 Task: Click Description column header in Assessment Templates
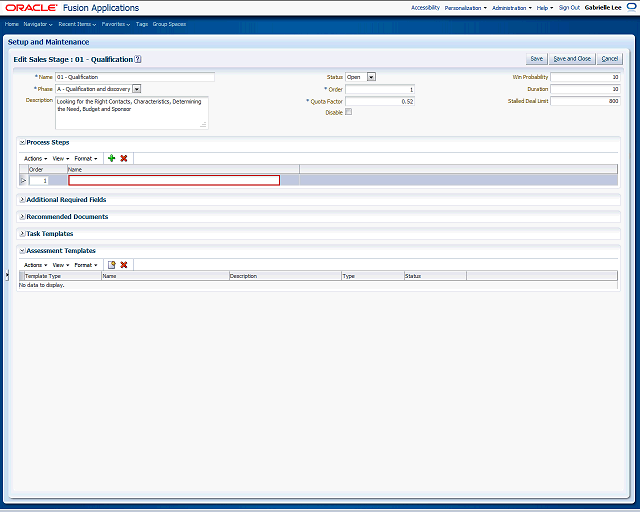tap(285, 276)
